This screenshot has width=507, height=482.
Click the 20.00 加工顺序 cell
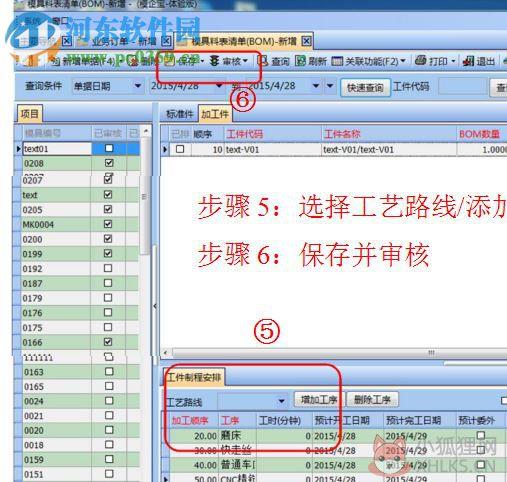tap(194, 436)
